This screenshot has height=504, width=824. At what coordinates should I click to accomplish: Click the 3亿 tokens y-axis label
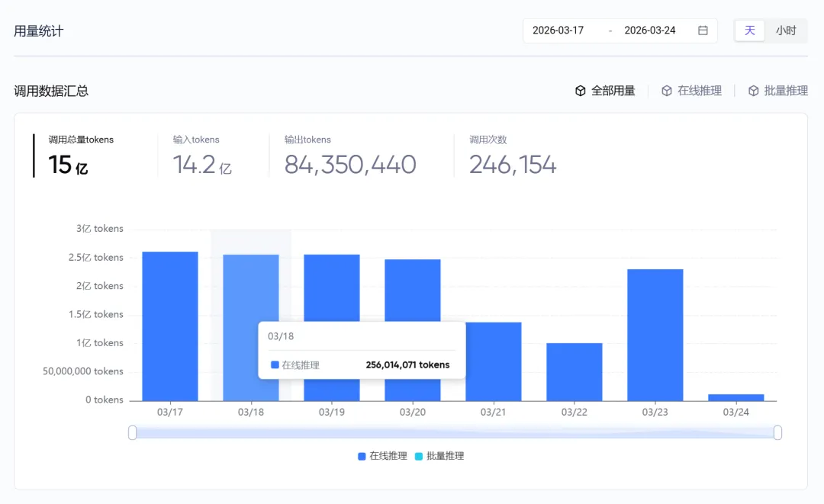click(100, 229)
